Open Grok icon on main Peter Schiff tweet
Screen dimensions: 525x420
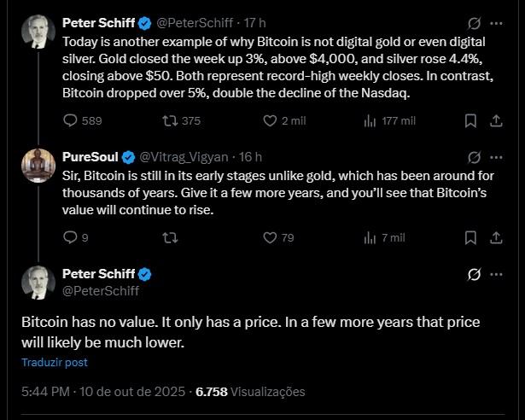[x=475, y=275]
